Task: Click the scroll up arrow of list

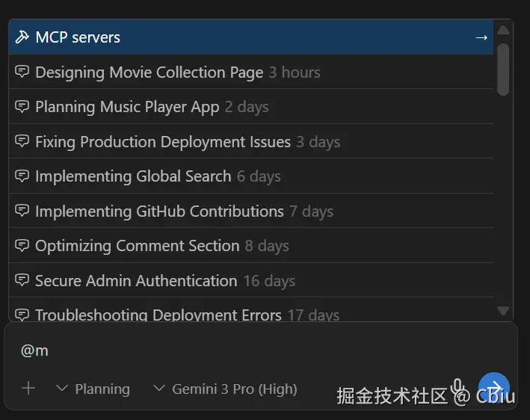Action: [503, 30]
